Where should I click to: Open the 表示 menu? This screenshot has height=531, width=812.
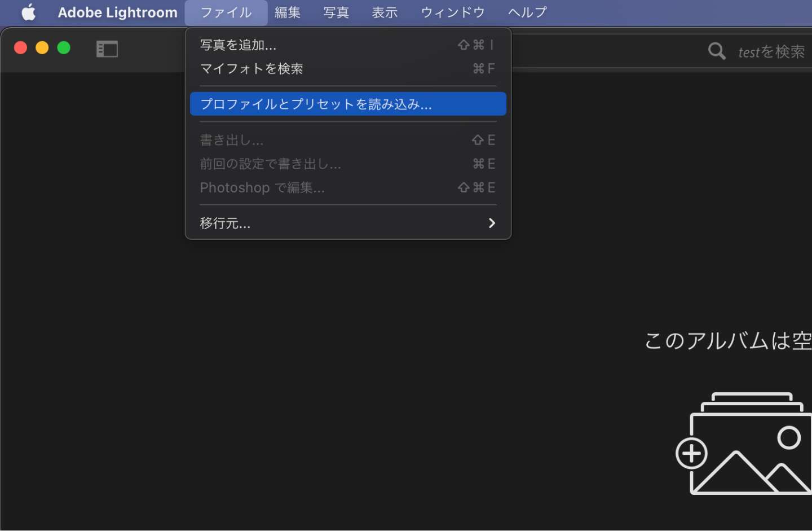(385, 12)
